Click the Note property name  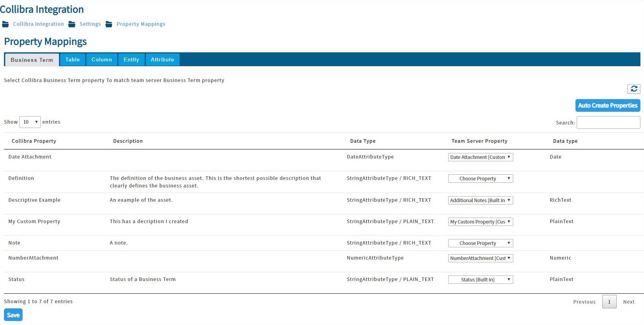coord(14,243)
